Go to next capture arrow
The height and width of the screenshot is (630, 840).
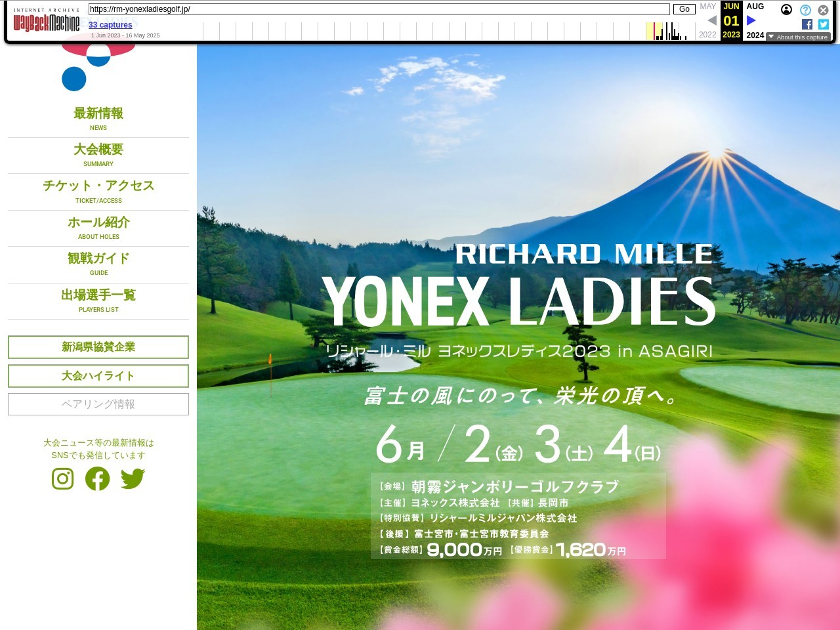pos(751,20)
